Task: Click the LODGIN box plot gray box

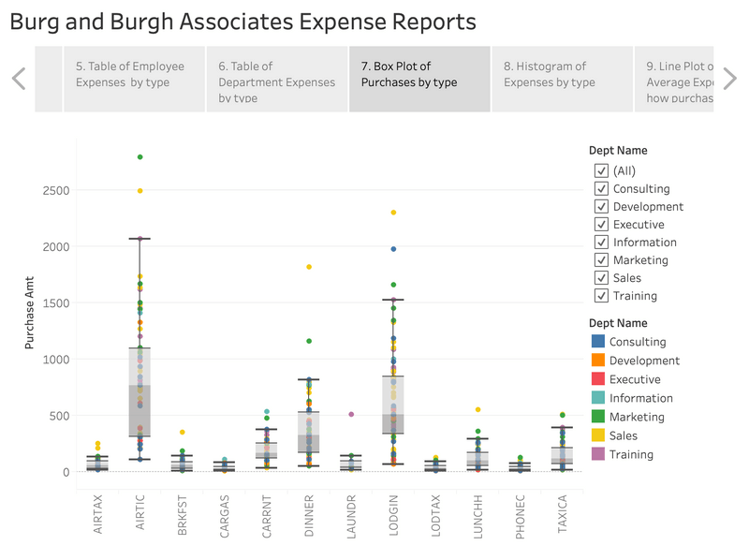Action: coord(393,405)
